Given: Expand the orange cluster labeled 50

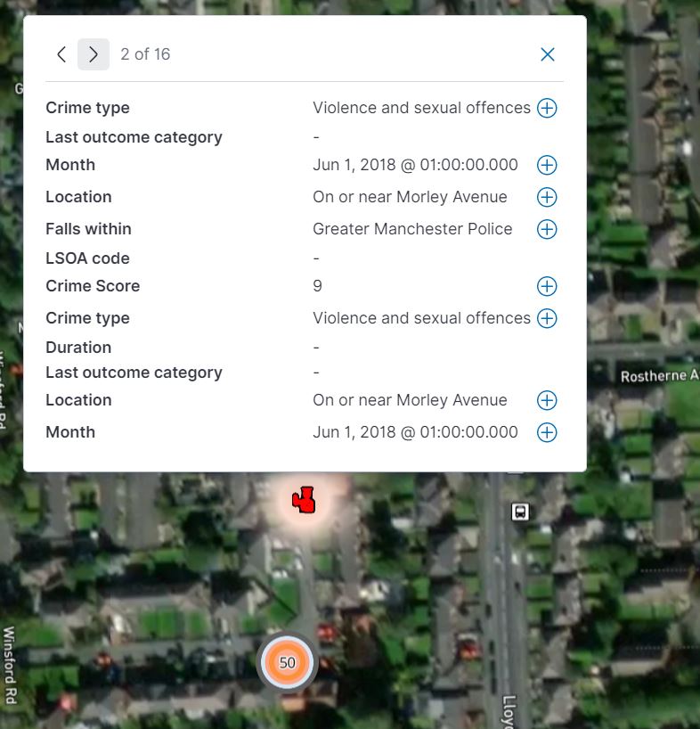Looking at the screenshot, I should click(x=287, y=662).
